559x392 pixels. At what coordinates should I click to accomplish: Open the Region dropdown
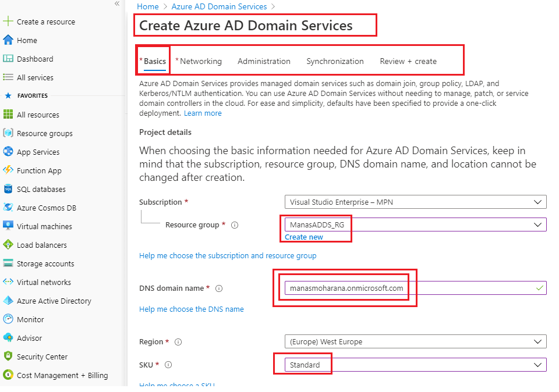pyautogui.click(x=415, y=341)
